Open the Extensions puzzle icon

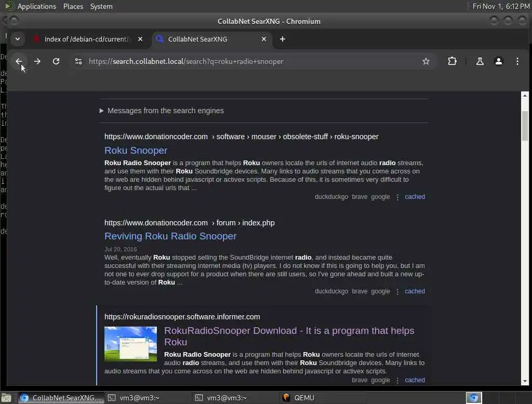click(452, 61)
